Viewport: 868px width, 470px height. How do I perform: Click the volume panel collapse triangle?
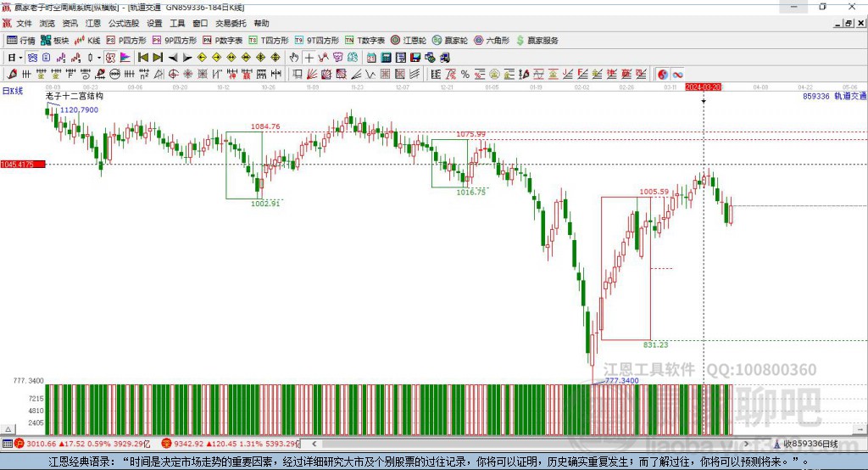(8, 429)
